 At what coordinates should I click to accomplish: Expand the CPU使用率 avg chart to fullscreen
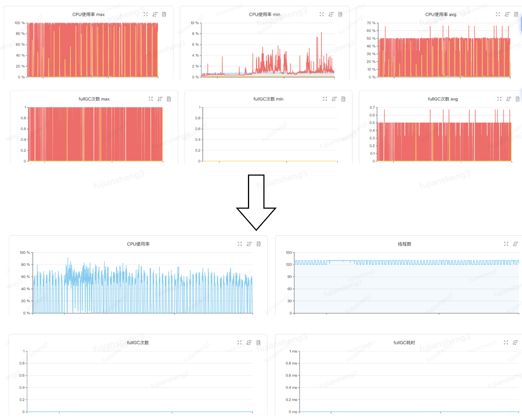(x=498, y=14)
